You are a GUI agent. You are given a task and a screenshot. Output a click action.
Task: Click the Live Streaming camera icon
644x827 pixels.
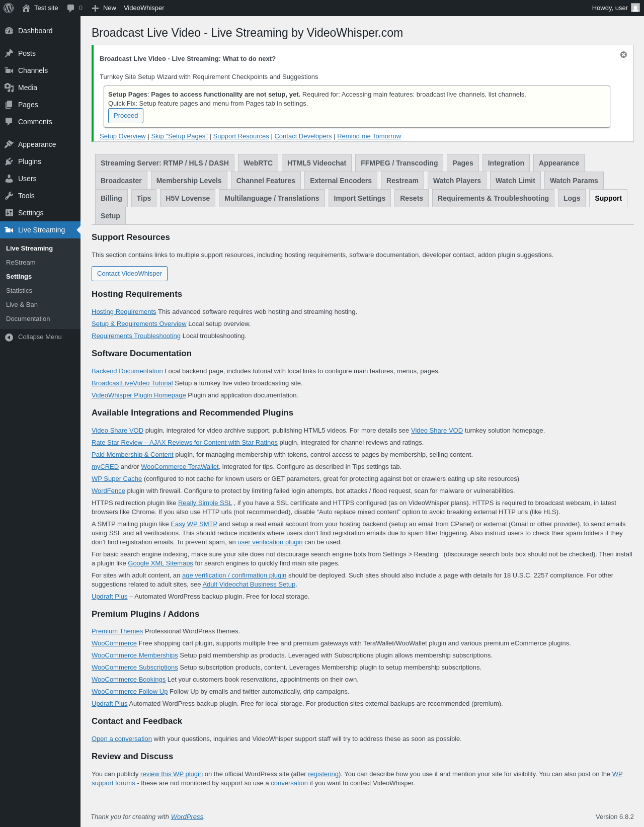(x=9, y=230)
